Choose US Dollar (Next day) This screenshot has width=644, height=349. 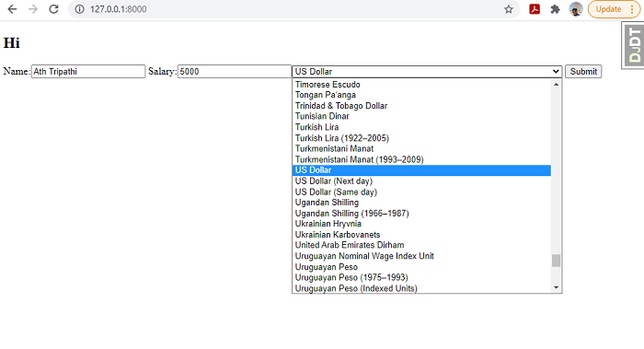421,180
